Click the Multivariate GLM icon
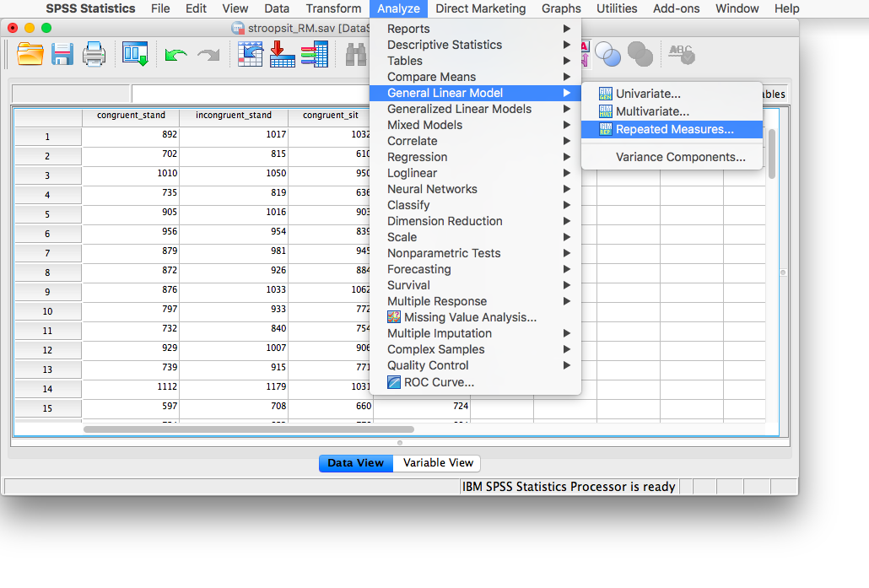Screen dimensions: 869x588 tap(605, 111)
